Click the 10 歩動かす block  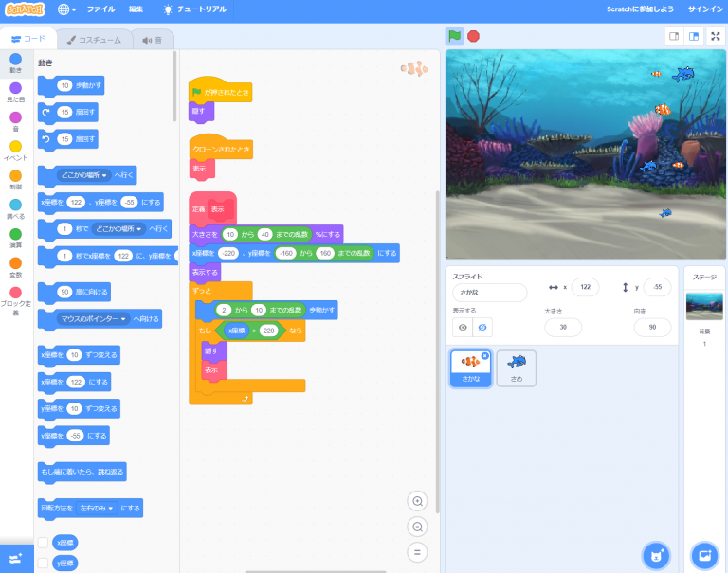71,85
